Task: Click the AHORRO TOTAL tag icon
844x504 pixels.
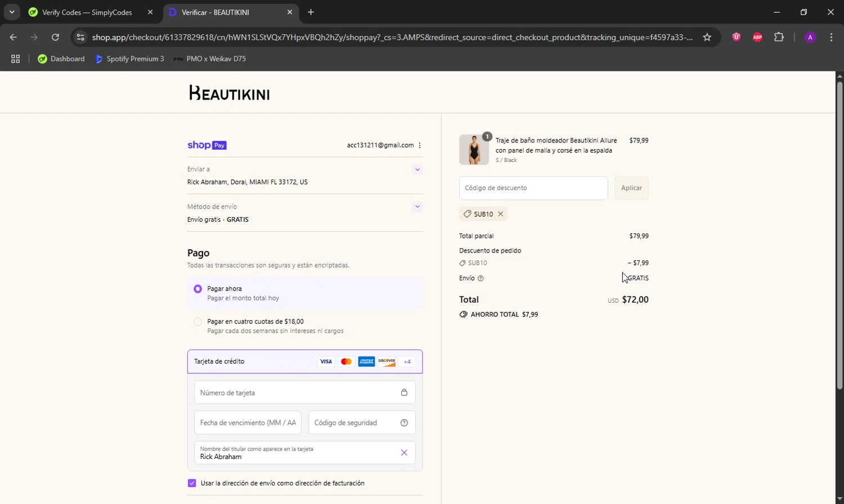Action: pyautogui.click(x=464, y=314)
